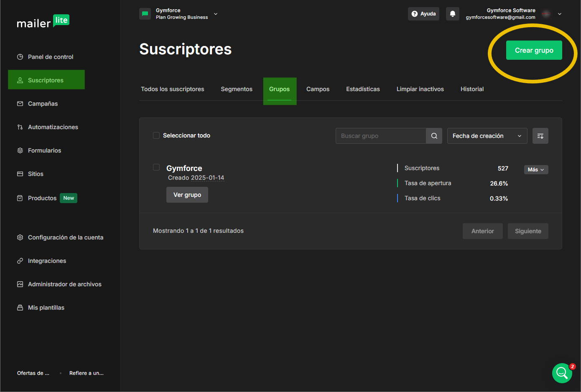Toggle the sort order icon button
This screenshot has width=581, height=392.
(540, 136)
